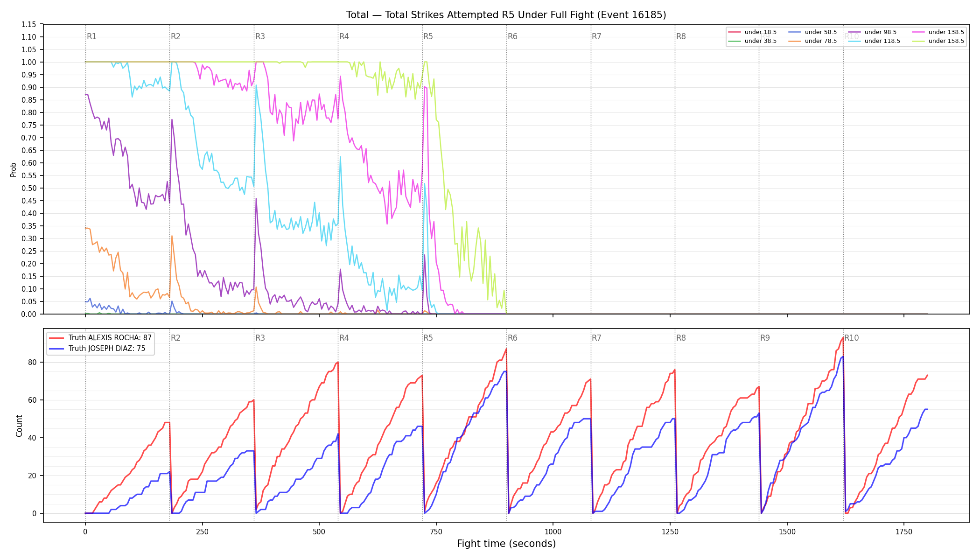The width and height of the screenshot is (980, 560).
Task: Click the 1.15 tick on Prob axis
Action: click(x=29, y=24)
